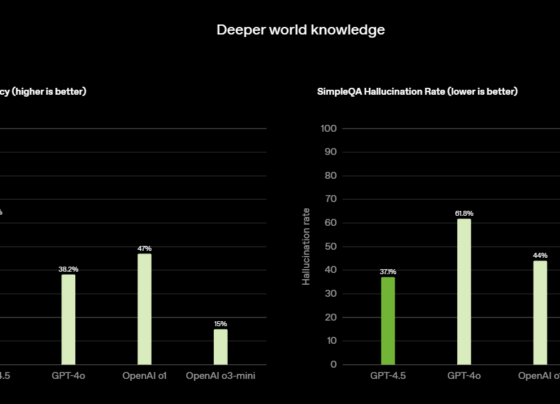The width and height of the screenshot is (560, 404).
Task: Click the "40" y-axis tick label
Action: tap(330, 270)
